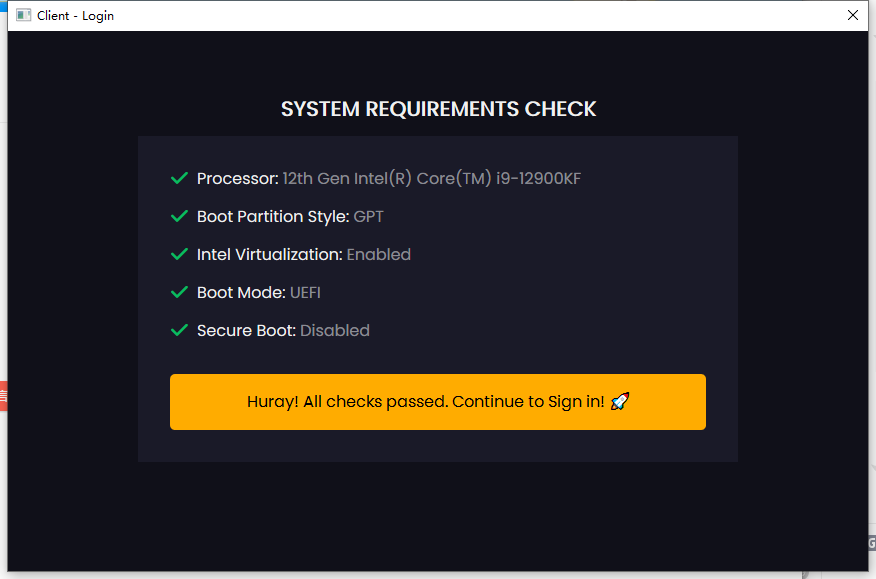Click the Client app icon in title bar
The height and width of the screenshot is (579, 876).
23,15
